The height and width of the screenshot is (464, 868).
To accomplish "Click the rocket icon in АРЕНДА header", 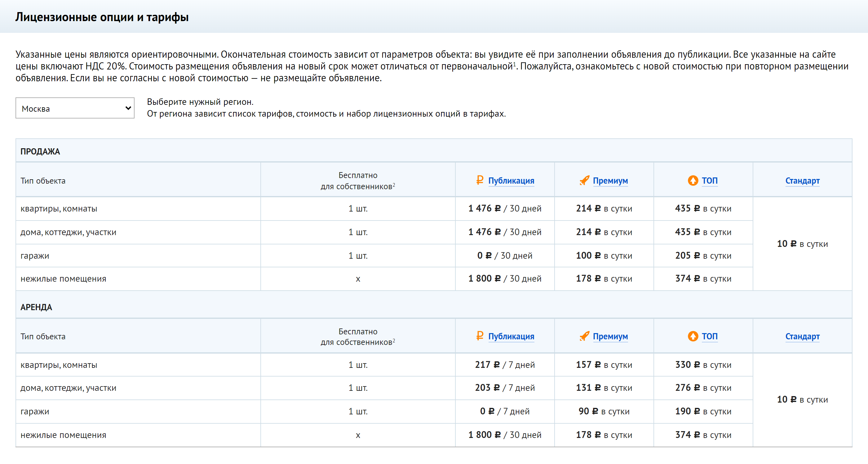I will coord(584,336).
